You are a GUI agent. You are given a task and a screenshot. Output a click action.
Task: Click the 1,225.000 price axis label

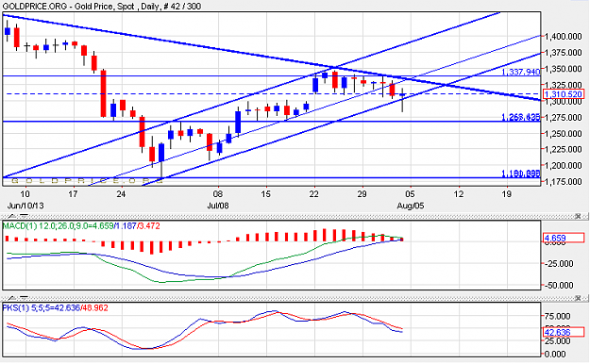(563, 149)
